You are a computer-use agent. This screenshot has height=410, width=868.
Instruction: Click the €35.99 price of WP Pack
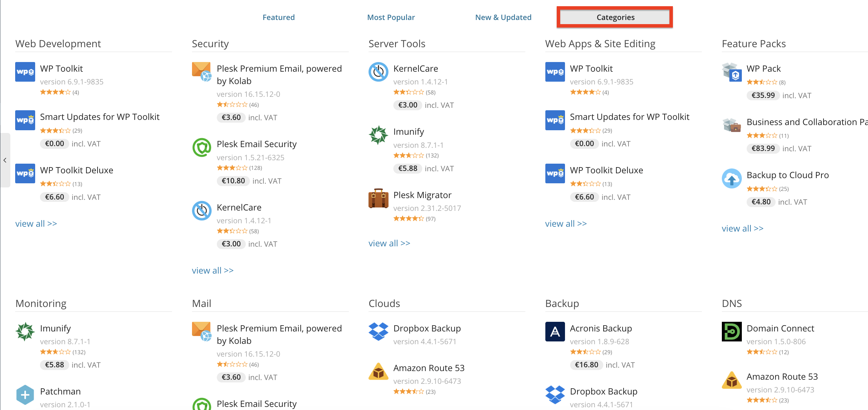763,95
